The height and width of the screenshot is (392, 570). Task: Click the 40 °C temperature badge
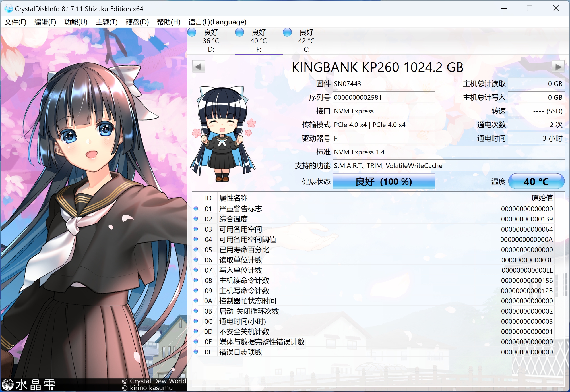point(536,181)
